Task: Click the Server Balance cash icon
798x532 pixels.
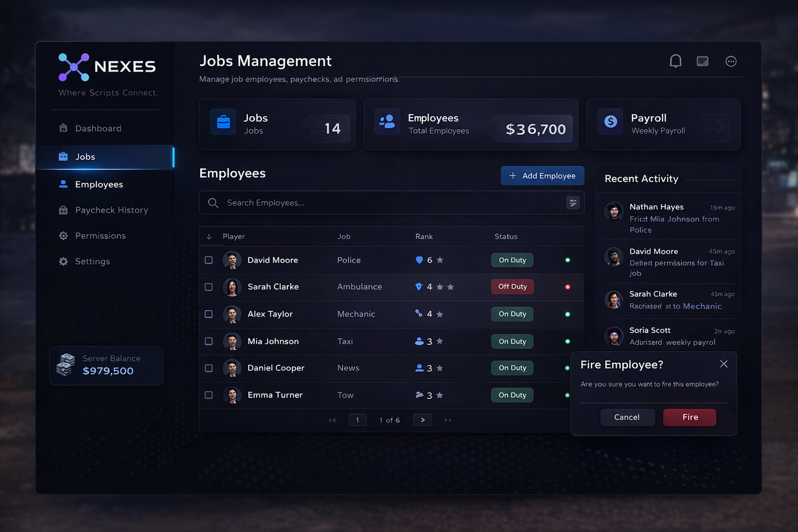Action: (x=66, y=365)
